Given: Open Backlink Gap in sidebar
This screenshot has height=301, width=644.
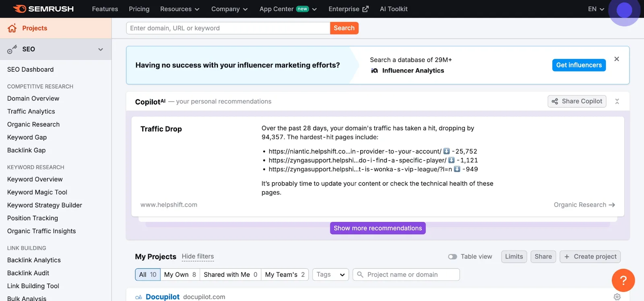Looking at the screenshot, I should 27,150.
